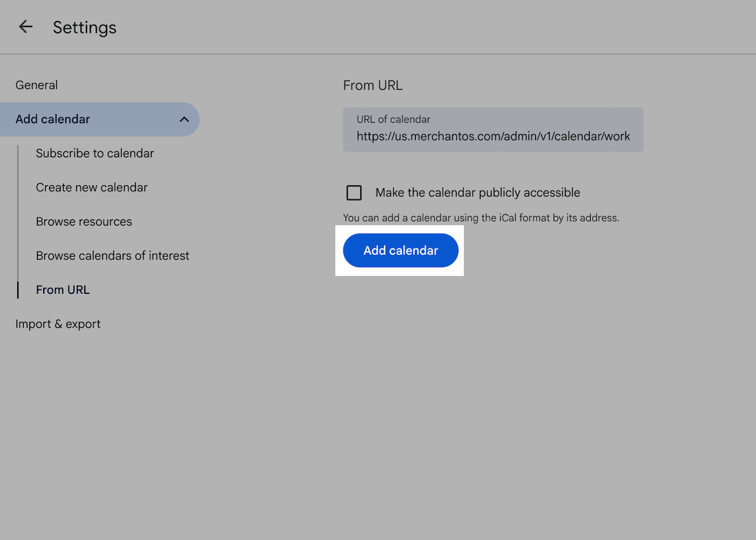Navigate to Browse resources
This screenshot has height=540, width=756.
click(x=84, y=221)
